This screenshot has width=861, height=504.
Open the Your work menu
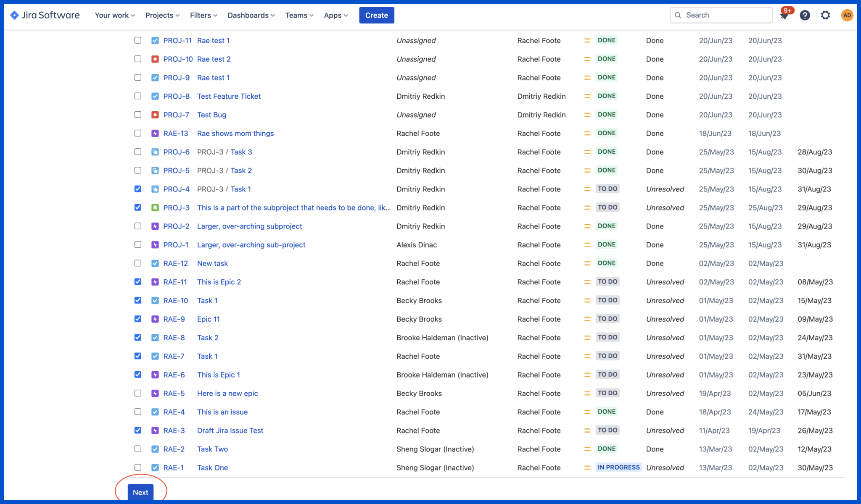coord(114,15)
